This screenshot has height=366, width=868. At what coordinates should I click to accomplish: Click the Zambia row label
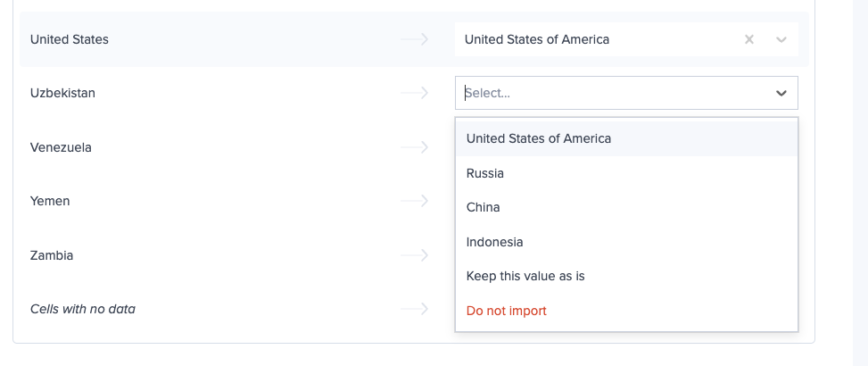click(x=52, y=255)
